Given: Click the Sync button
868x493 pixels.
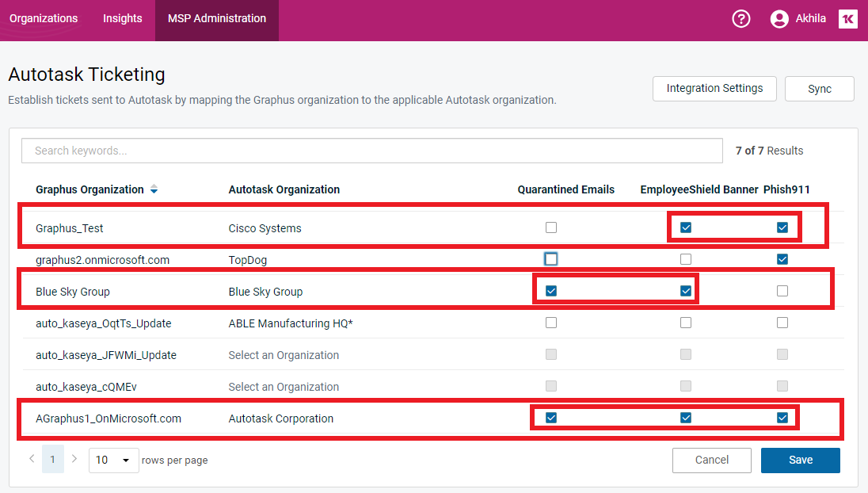Looking at the screenshot, I should (x=819, y=89).
